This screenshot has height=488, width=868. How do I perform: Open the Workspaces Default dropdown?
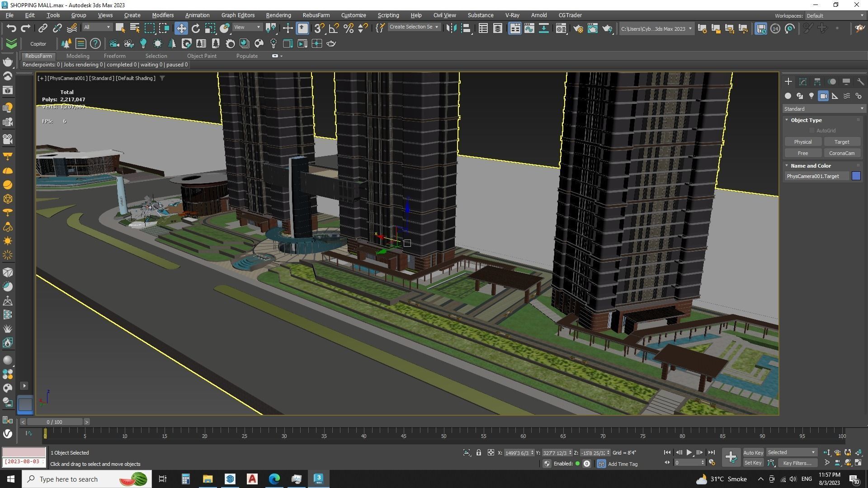click(x=835, y=15)
